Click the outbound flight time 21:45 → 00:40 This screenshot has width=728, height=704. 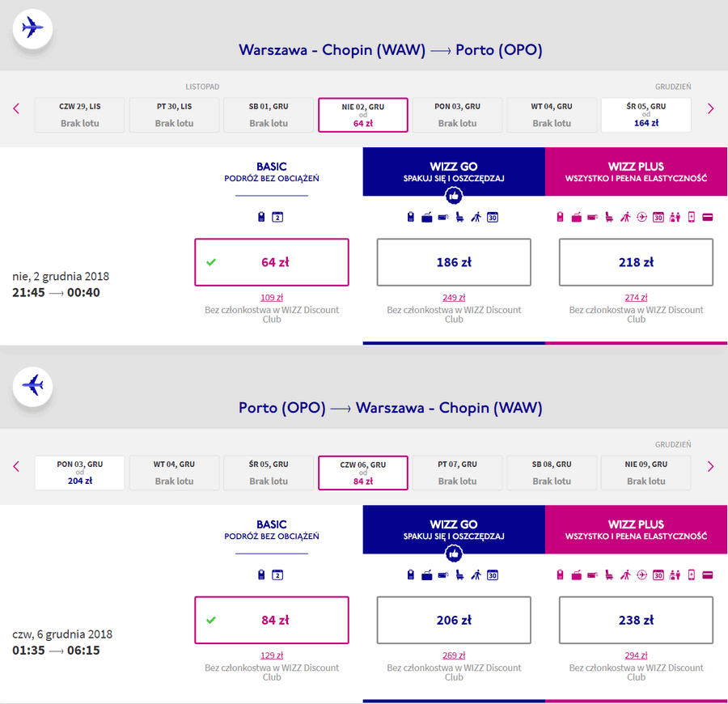(56, 293)
